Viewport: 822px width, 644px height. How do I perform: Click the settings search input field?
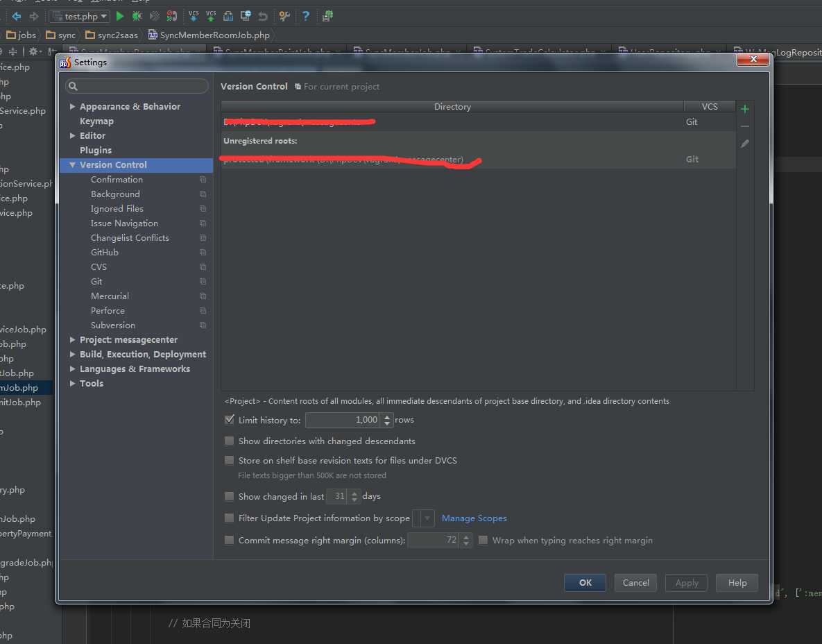[137, 86]
